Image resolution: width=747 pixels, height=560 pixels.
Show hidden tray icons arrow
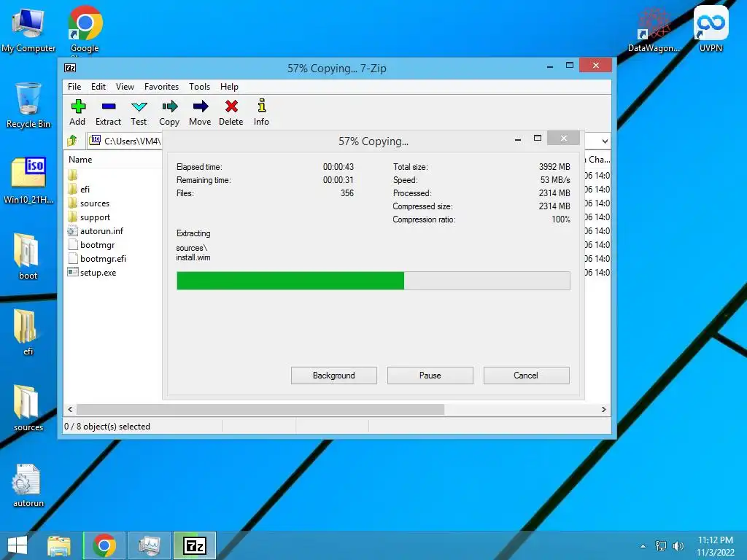[643, 546]
